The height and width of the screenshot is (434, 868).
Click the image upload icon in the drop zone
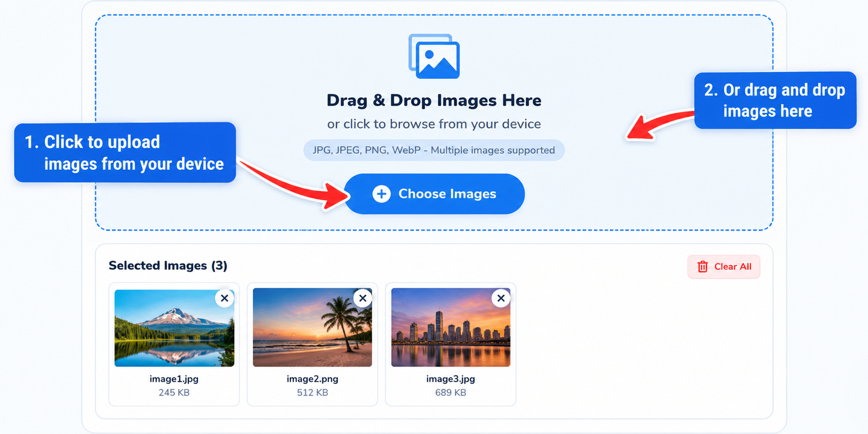[x=434, y=56]
